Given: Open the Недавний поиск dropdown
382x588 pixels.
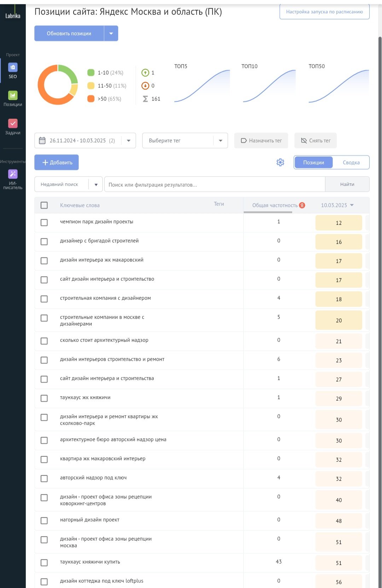Looking at the screenshot, I should tap(95, 184).
